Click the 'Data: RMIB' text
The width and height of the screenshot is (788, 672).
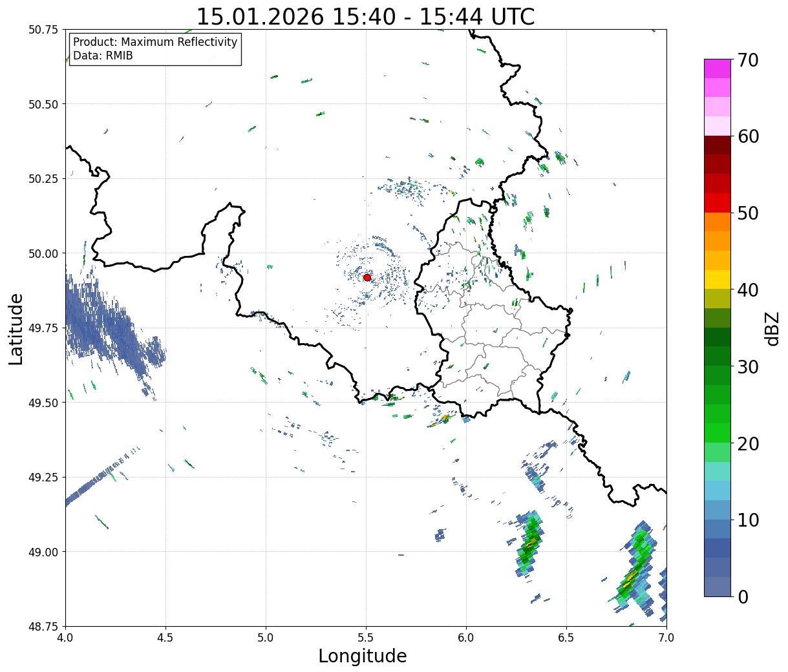[x=103, y=56]
